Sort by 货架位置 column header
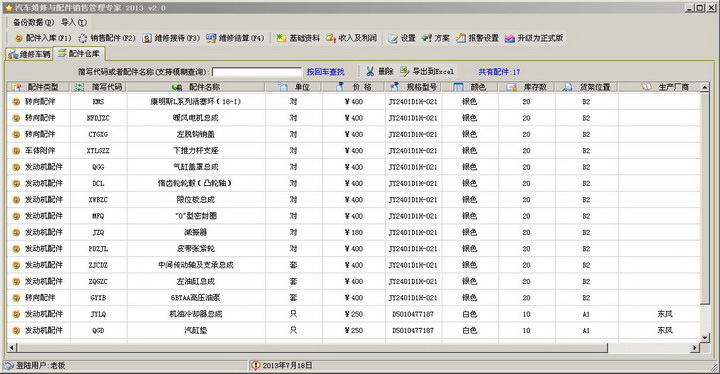 click(x=586, y=87)
